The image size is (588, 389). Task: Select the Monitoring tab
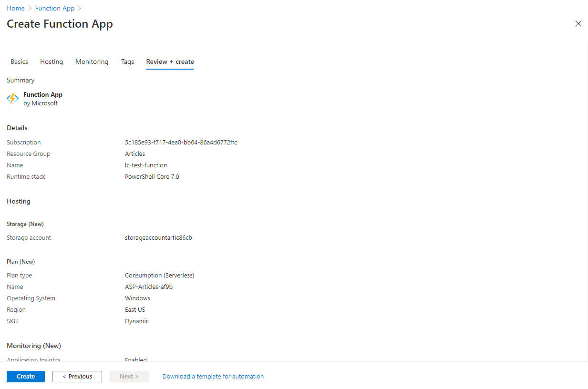(92, 61)
